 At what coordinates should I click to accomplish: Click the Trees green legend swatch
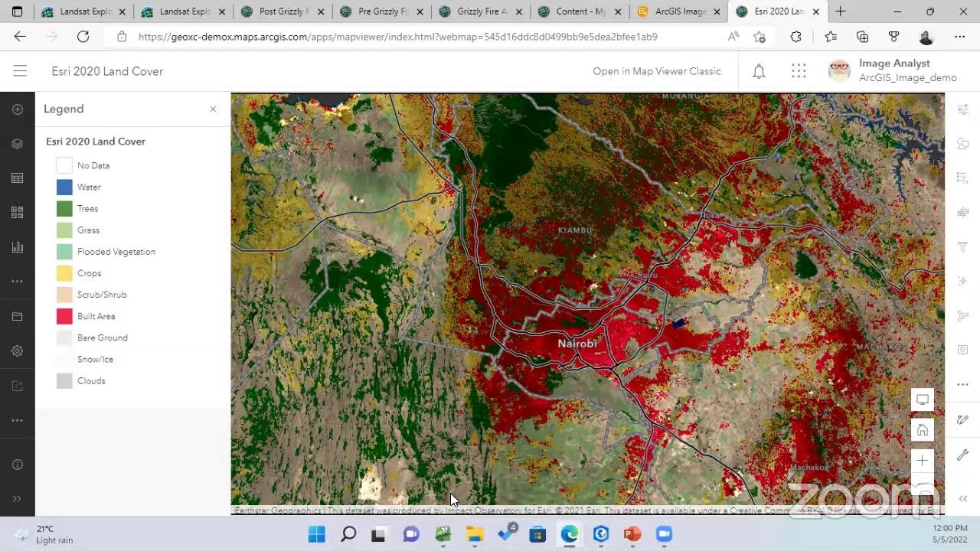[64, 208]
